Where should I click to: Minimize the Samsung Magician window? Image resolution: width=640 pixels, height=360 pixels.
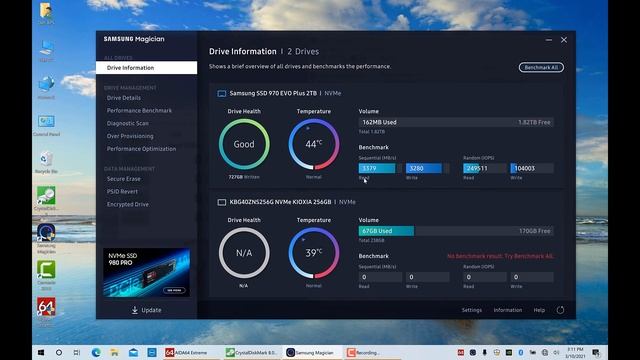click(x=549, y=40)
